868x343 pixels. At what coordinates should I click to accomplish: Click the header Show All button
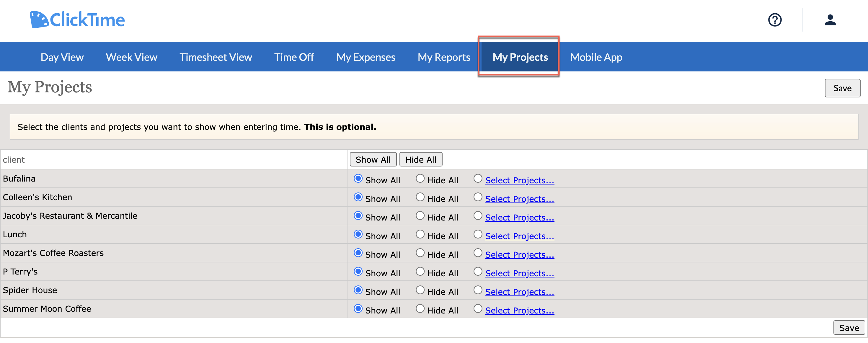click(x=373, y=159)
